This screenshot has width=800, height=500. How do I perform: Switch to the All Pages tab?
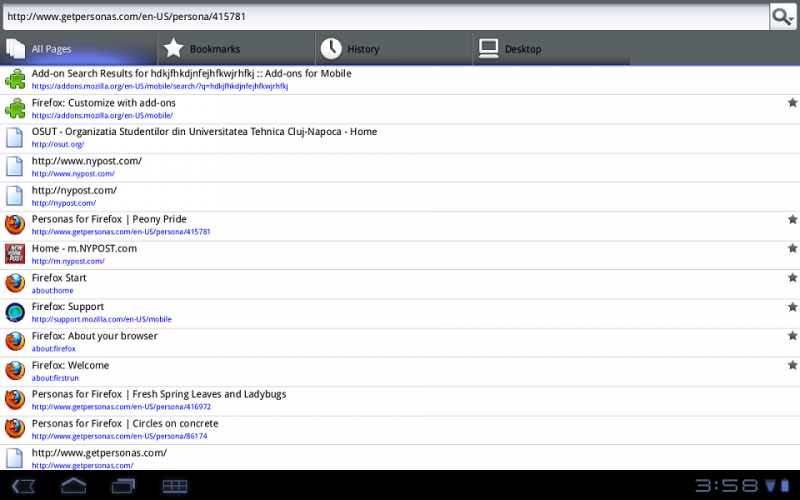[x=79, y=49]
